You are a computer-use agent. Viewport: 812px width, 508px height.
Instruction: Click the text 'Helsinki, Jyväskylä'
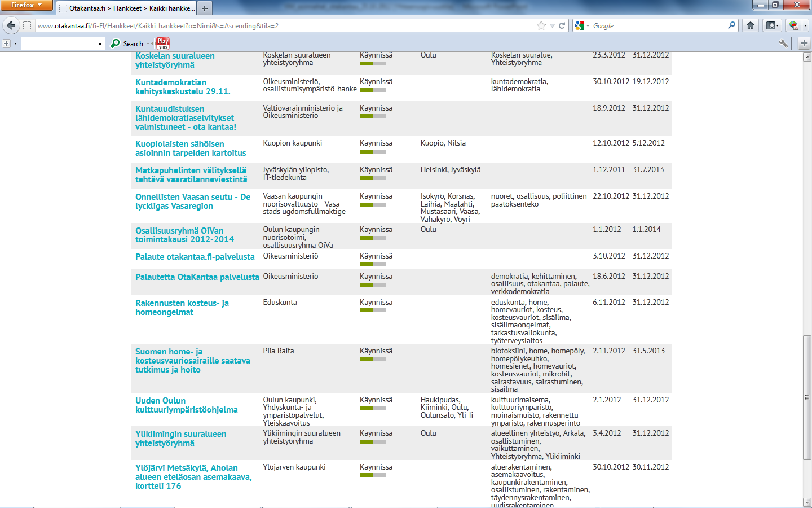[451, 170]
